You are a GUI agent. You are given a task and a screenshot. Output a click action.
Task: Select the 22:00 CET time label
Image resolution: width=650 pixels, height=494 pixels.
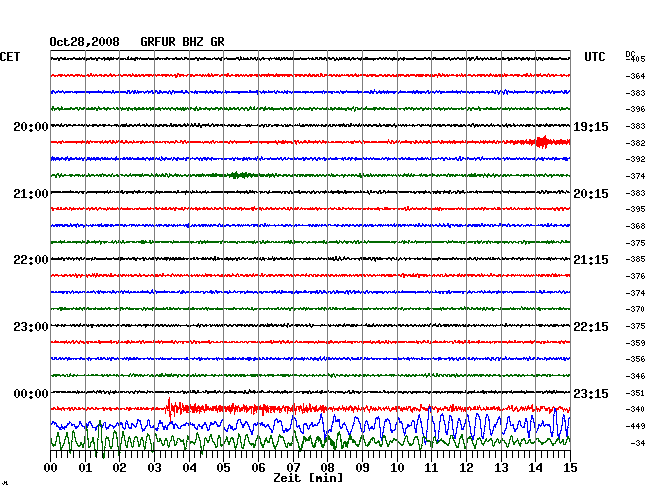[x=31, y=260]
